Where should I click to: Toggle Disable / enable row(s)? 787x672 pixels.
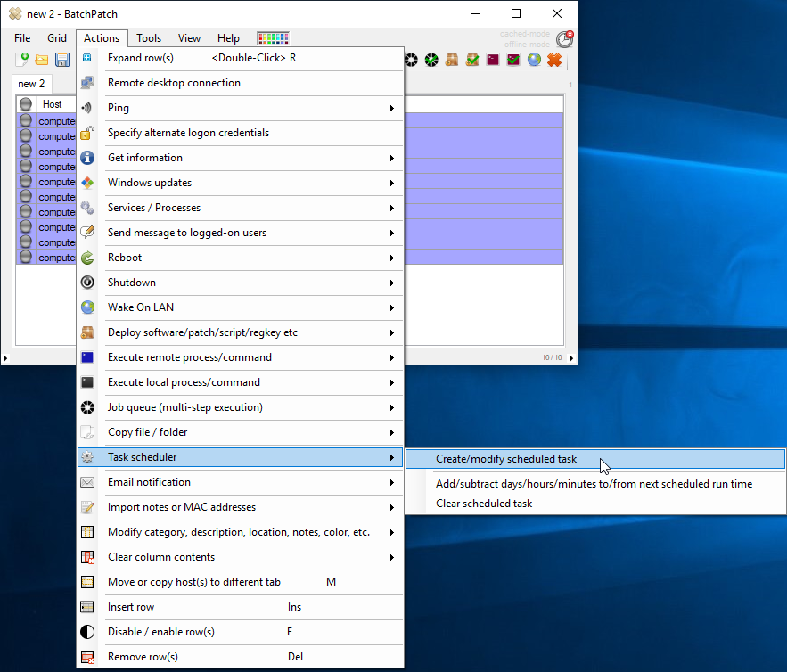coord(240,632)
